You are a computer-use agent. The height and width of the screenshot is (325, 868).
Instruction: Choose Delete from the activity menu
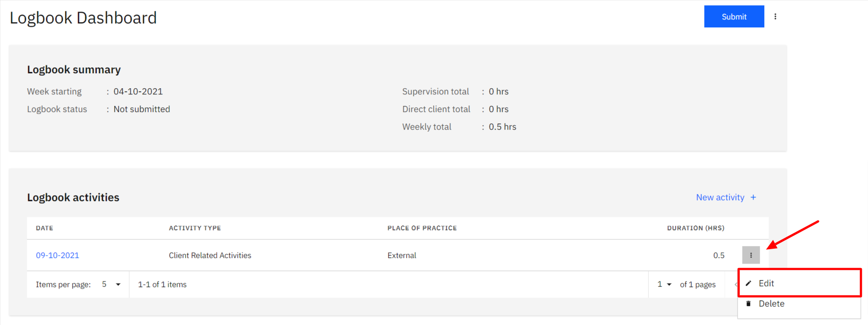799,303
